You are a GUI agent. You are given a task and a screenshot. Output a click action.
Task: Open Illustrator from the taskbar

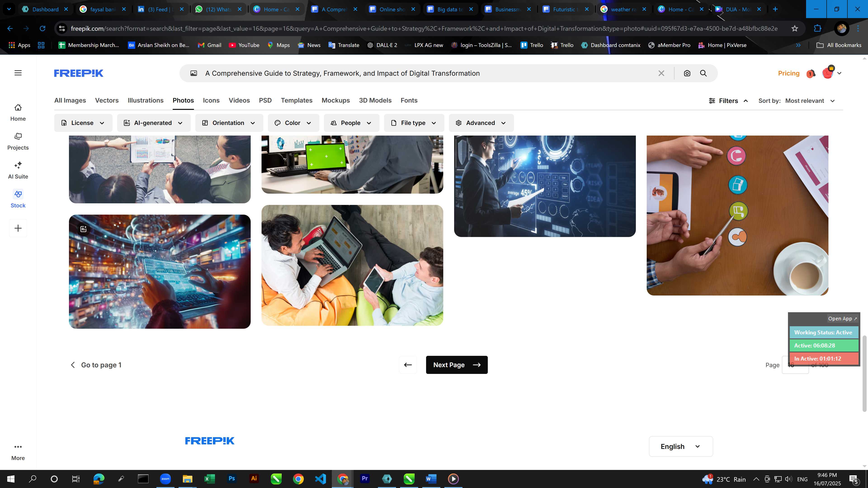(254, 479)
